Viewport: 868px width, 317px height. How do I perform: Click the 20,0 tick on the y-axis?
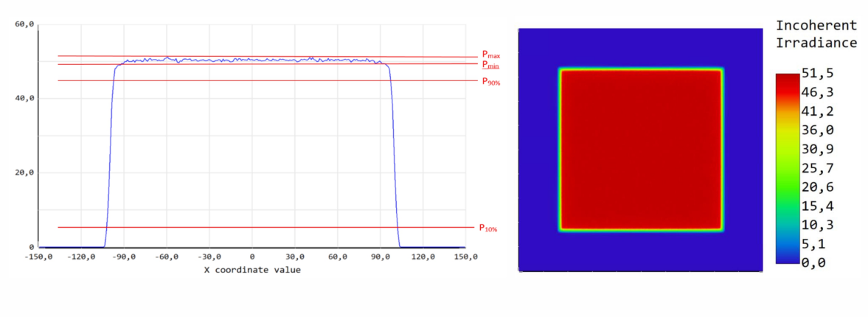click(25, 173)
